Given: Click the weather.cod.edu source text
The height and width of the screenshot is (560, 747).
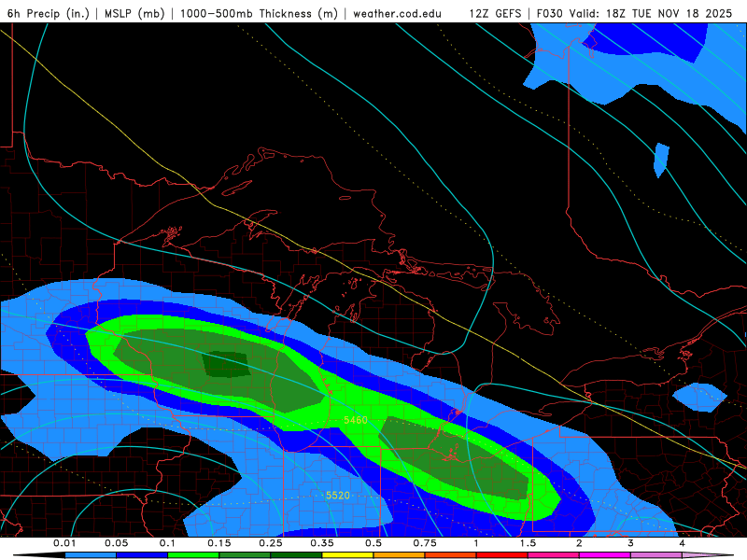Looking at the screenshot, I should coord(397,13).
